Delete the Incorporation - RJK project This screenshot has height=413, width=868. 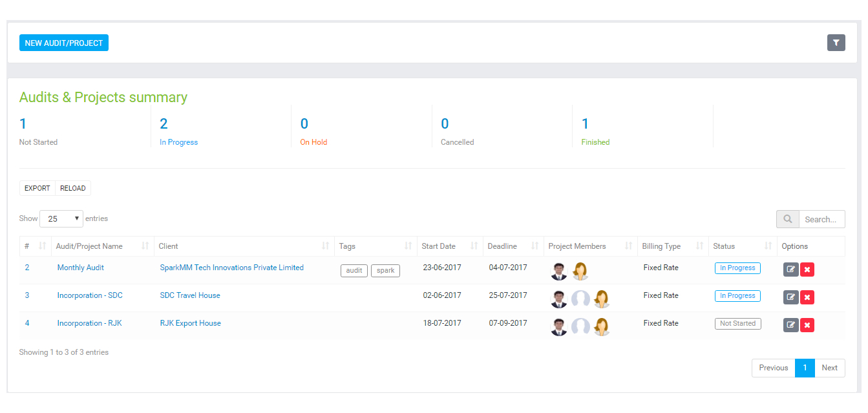pos(807,325)
